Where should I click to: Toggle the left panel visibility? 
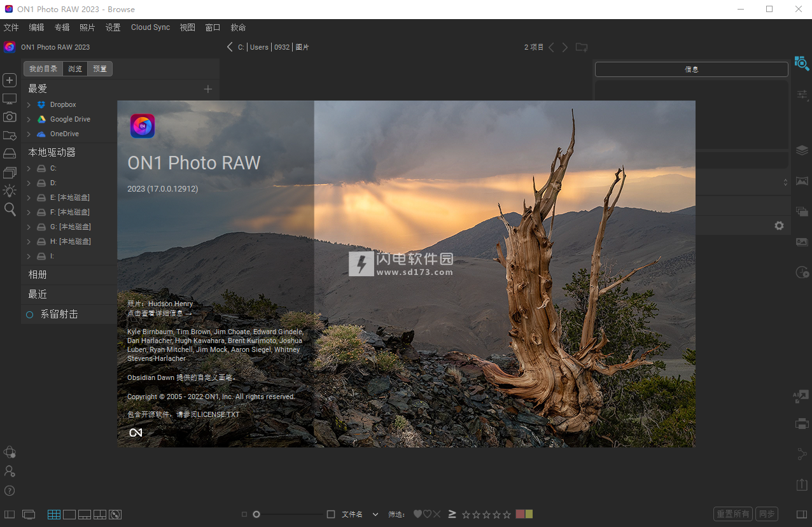10,514
